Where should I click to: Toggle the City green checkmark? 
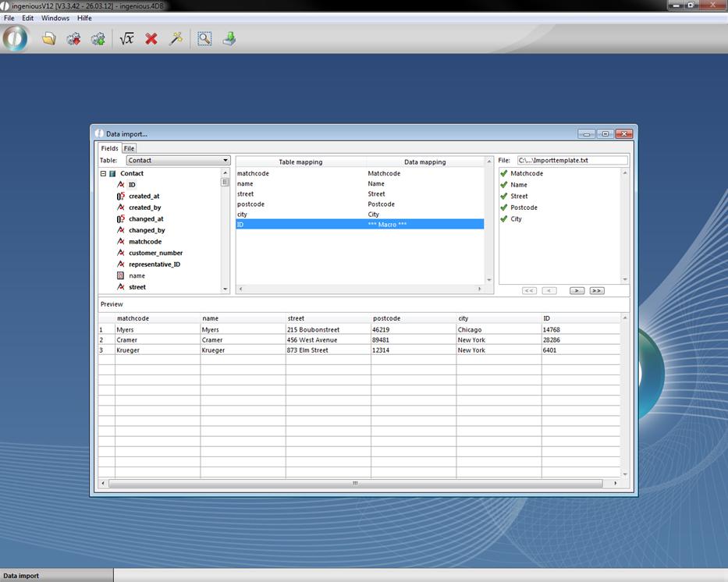504,219
